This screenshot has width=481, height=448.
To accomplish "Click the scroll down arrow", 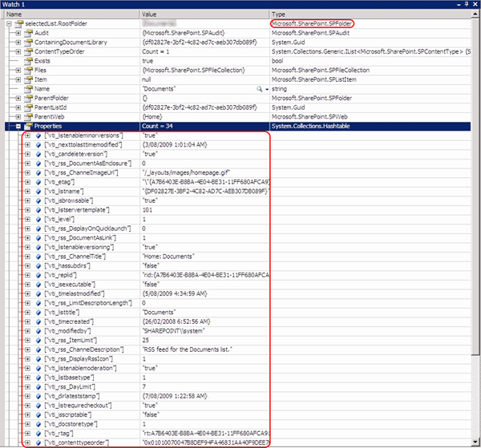I will pos(475,442).
